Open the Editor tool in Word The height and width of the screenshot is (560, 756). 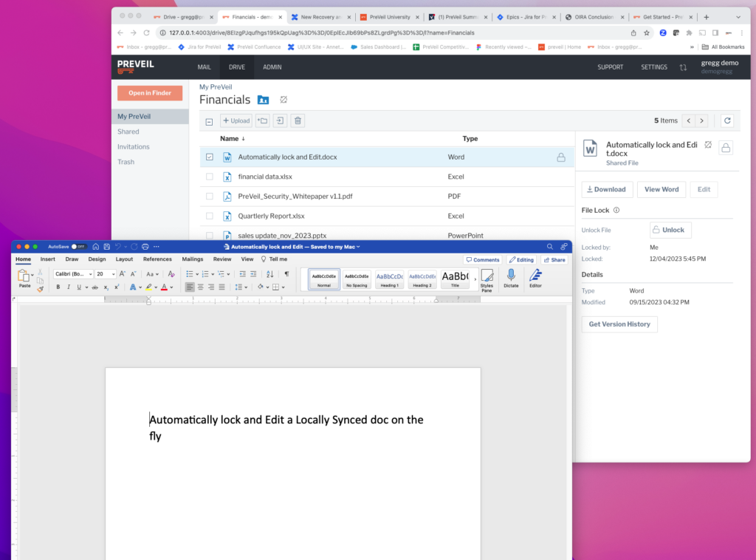(x=536, y=279)
